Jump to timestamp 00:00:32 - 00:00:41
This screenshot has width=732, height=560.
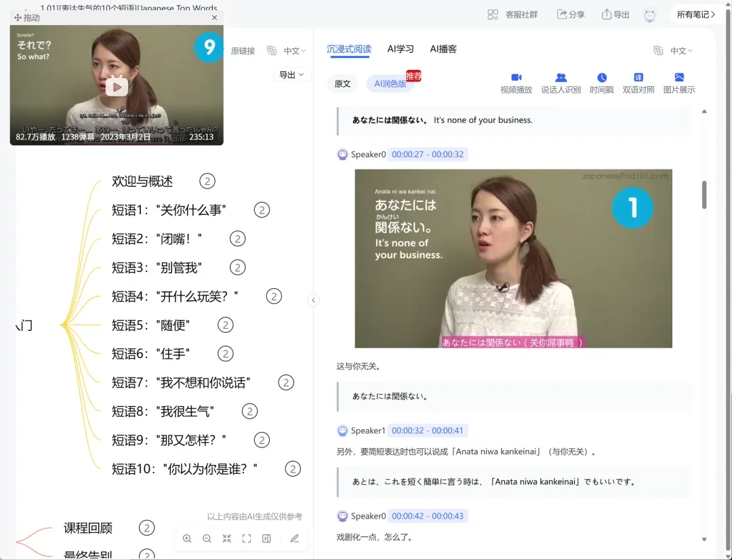point(428,431)
